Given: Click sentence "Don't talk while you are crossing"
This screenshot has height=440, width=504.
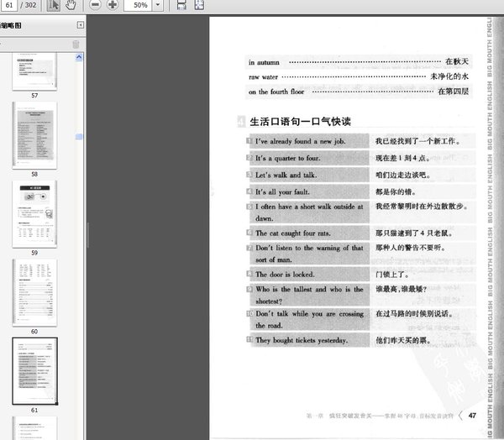Looking at the screenshot, I should point(309,314).
